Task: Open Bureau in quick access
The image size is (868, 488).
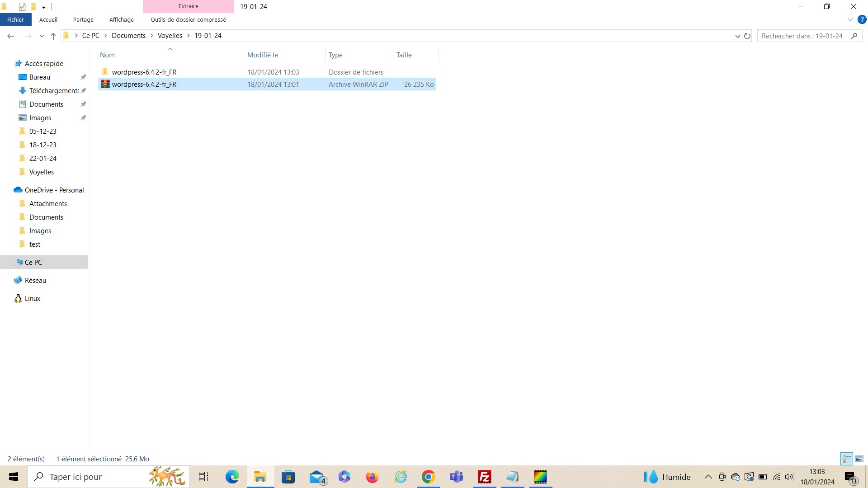Action: tap(40, 77)
